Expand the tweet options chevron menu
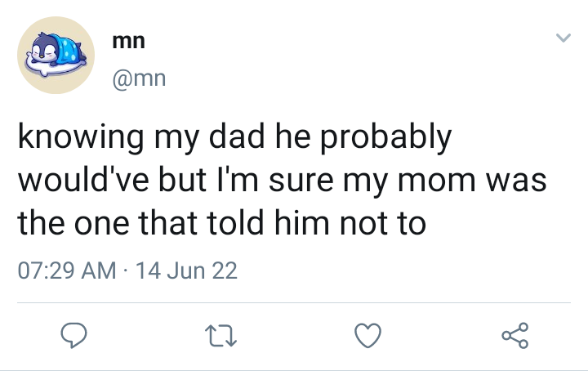588x380 pixels. tap(563, 38)
